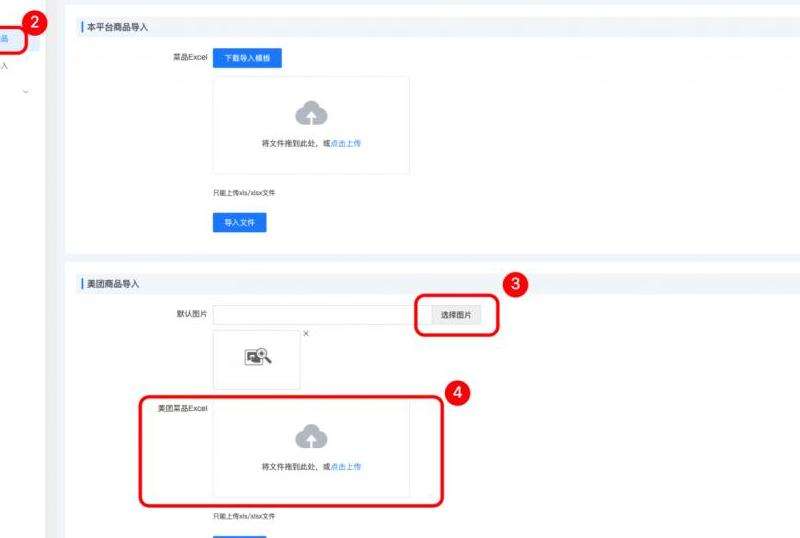Click the 美团商品导入 section header
This screenshot has height=538, width=800.
[x=113, y=284]
